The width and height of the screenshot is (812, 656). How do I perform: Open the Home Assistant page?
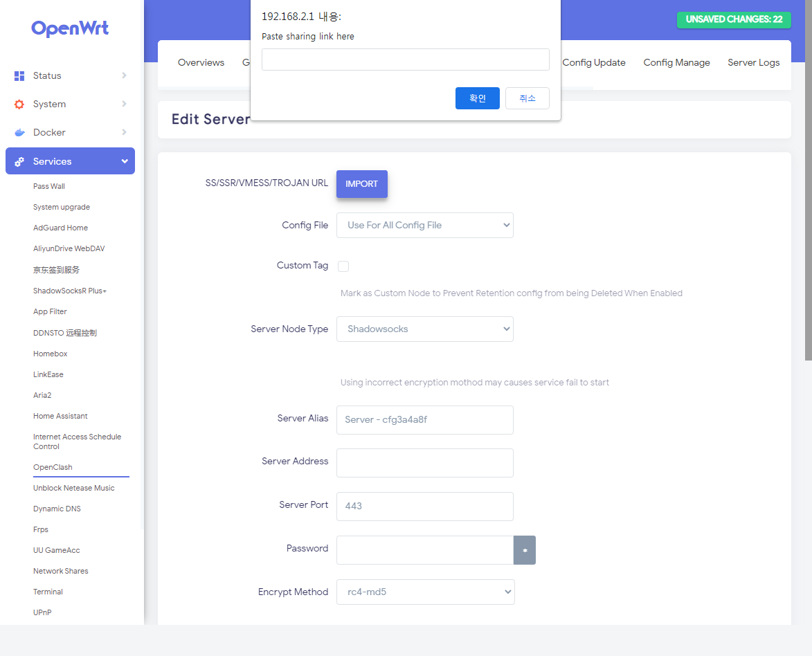pyautogui.click(x=61, y=416)
